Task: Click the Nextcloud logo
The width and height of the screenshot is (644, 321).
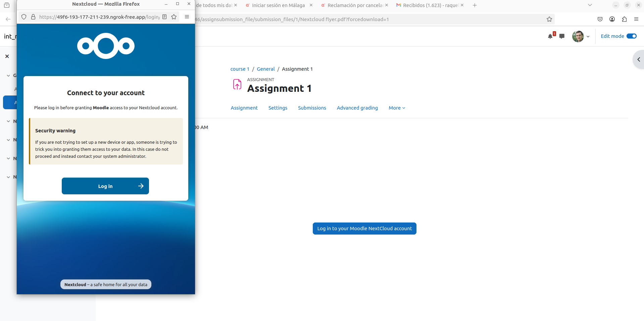Action: pos(106,46)
